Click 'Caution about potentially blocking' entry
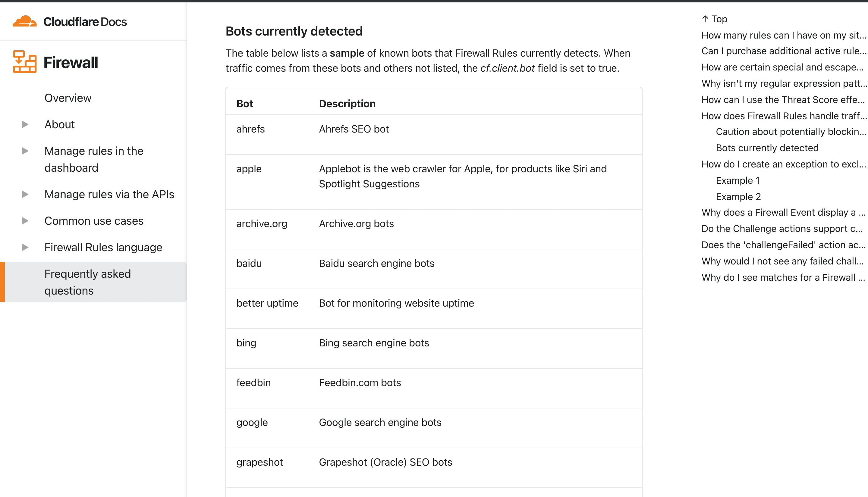This screenshot has width=868, height=497. [x=790, y=131]
